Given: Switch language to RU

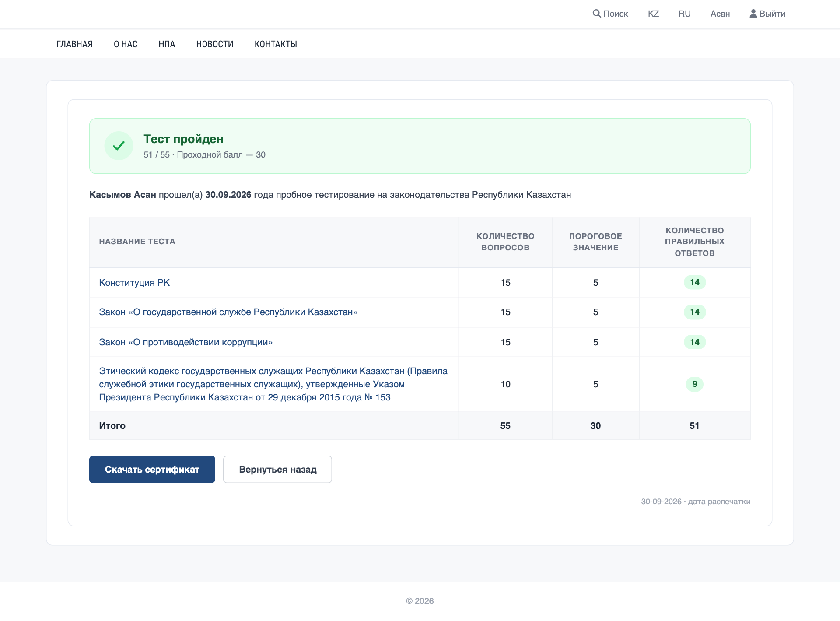Looking at the screenshot, I should tap(684, 14).
